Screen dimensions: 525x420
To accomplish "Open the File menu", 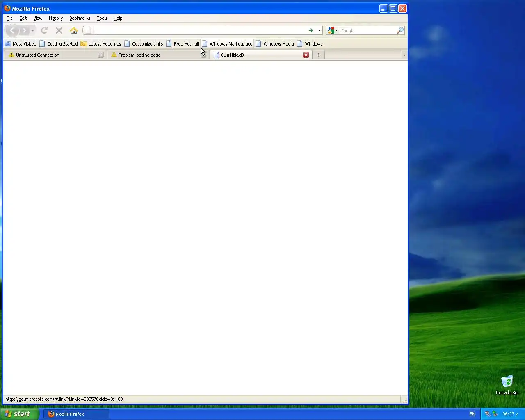I will pyautogui.click(x=9, y=18).
